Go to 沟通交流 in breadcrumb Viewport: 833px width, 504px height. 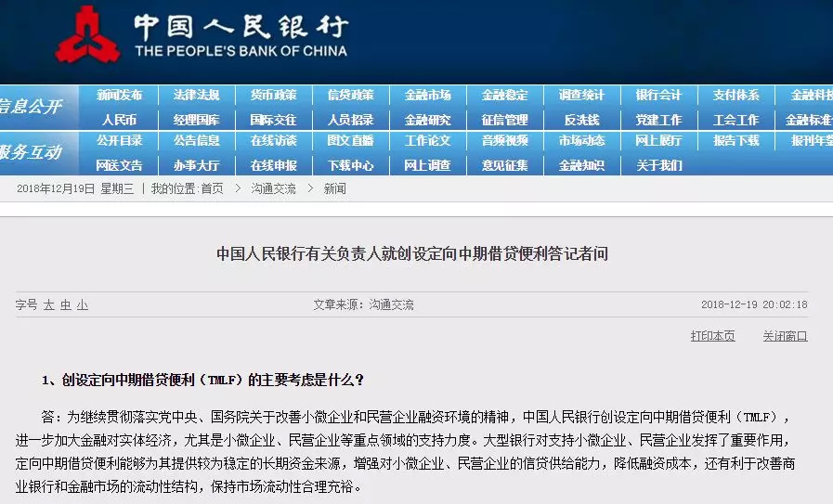(274, 188)
